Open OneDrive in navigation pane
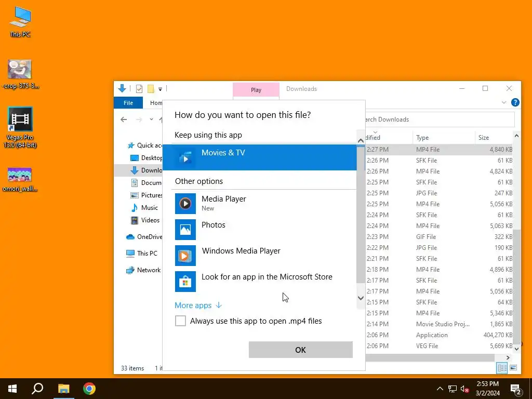This screenshot has width=532, height=399. click(x=144, y=237)
